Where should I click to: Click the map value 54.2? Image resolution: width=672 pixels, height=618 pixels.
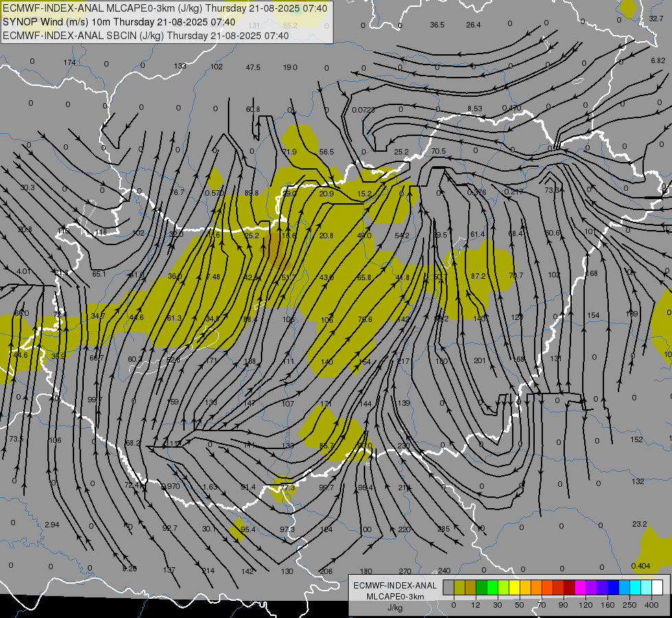(402, 236)
